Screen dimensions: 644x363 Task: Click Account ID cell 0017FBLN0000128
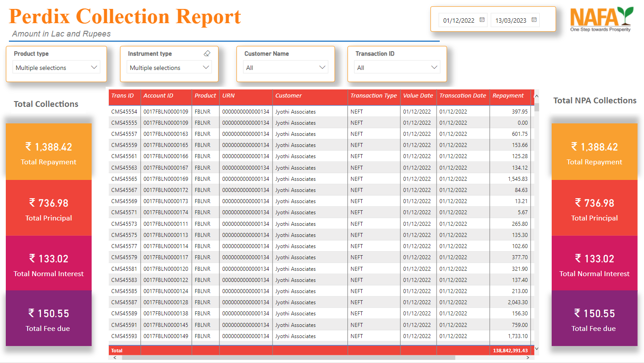click(166, 302)
